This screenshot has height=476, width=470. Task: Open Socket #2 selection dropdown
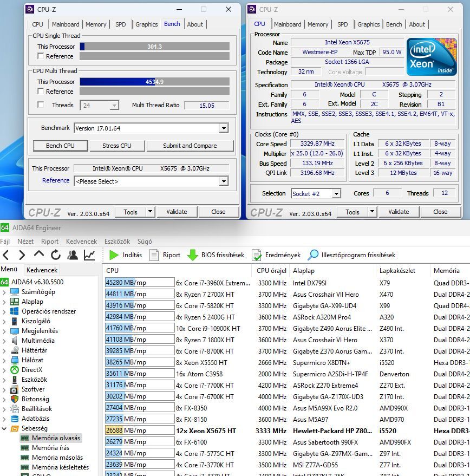click(336, 193)
